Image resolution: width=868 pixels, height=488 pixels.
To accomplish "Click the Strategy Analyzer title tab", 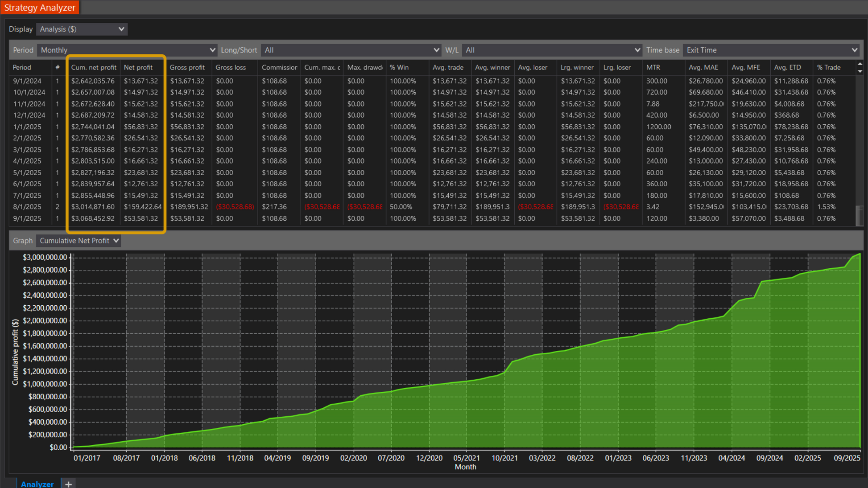I will coord(40,8).
